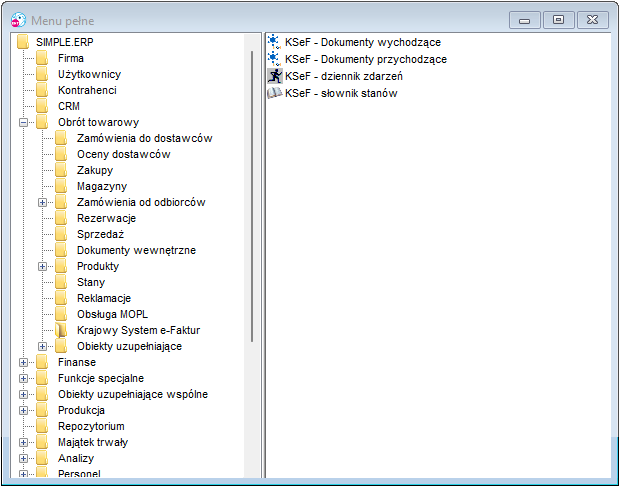
Task: Select the Produkcja label in tree
Action: pos(81,410)
